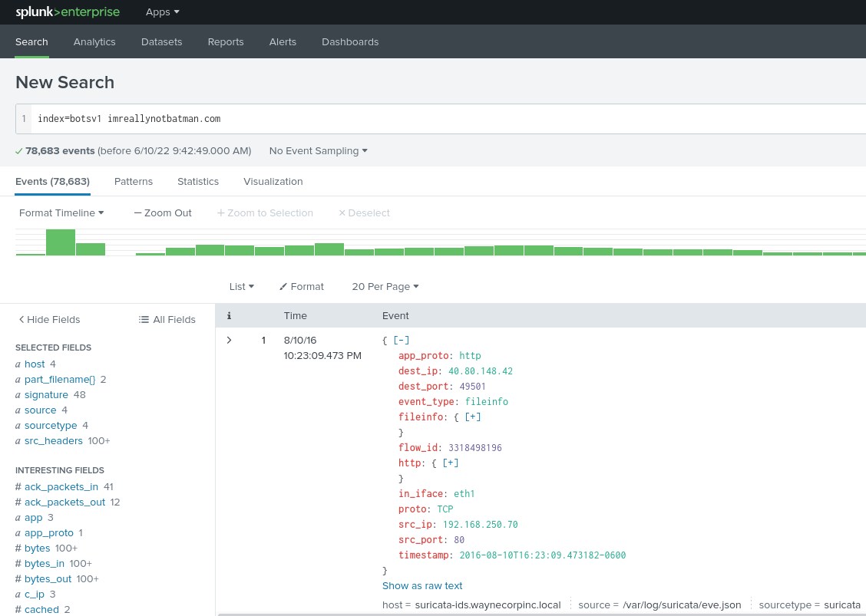Select the ack_packets_in field
This screenshot has height=616, width=866.
coord(61,487)
